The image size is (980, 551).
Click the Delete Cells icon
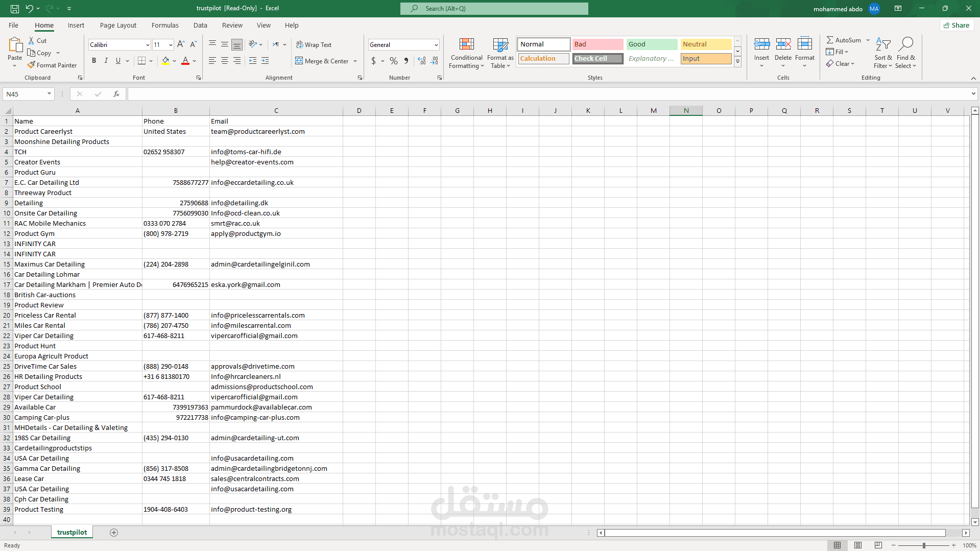tap(783, 45)
